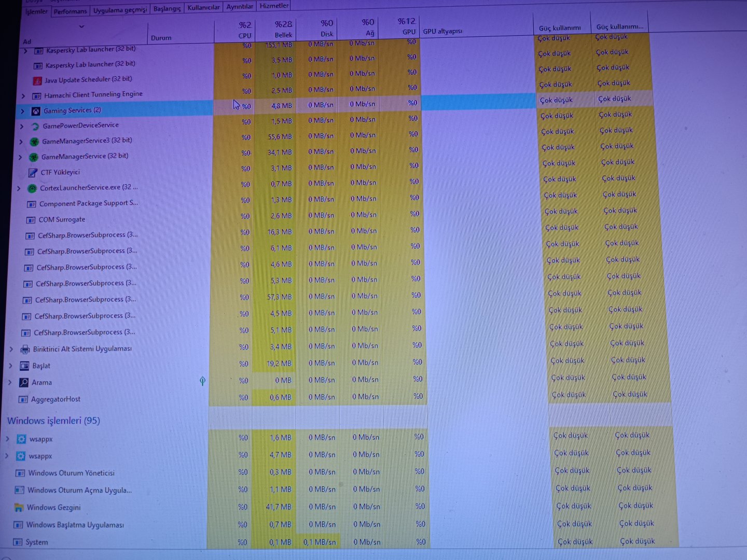This screenshot has width=747, height=560.
Task: Sort by the Ağ column header
Action: tap(357, 28)
